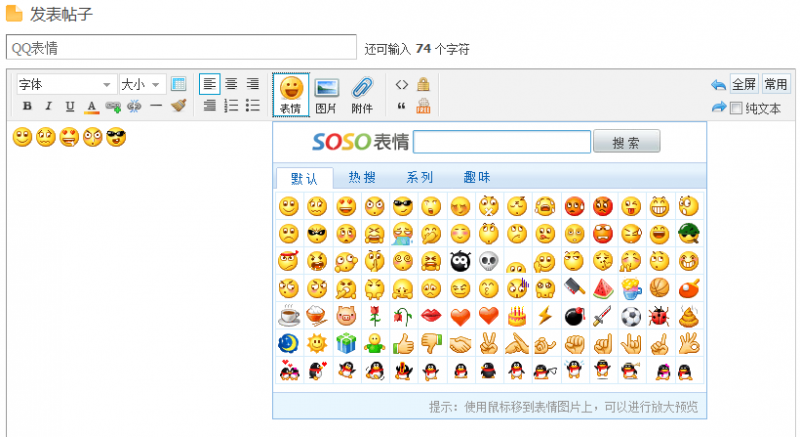Toggle bold formatting in the editor toolbar
The image size is (800, 437).
click(28, 106)
